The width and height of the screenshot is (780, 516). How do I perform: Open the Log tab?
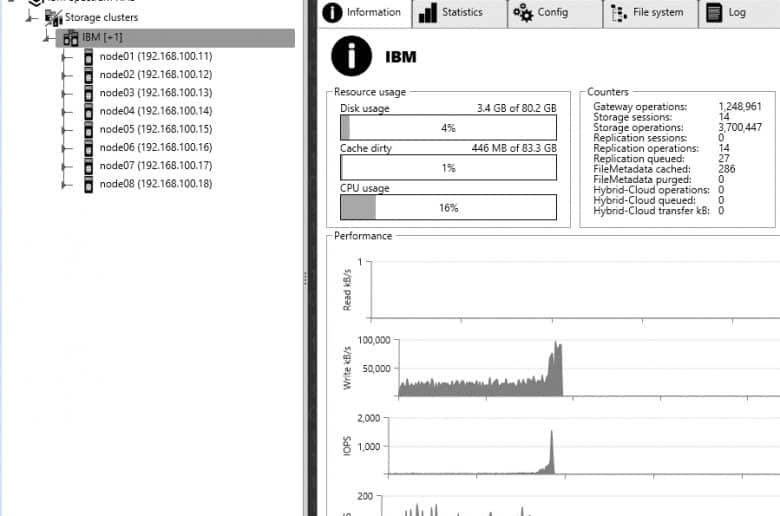(739, 12)
